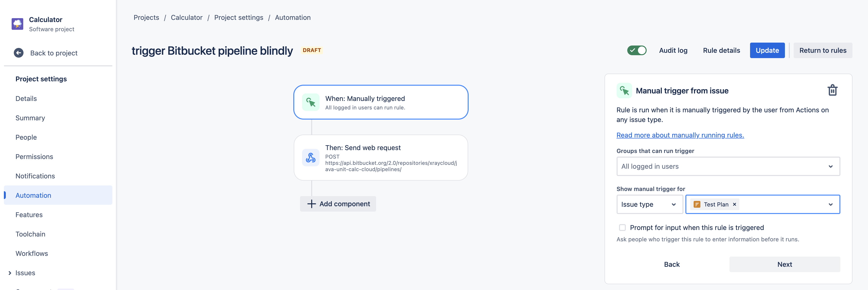Select the Then: Send web request card
Image resolution: width=868 pixels, height=290 pixels.
click(x=381, y=158)
